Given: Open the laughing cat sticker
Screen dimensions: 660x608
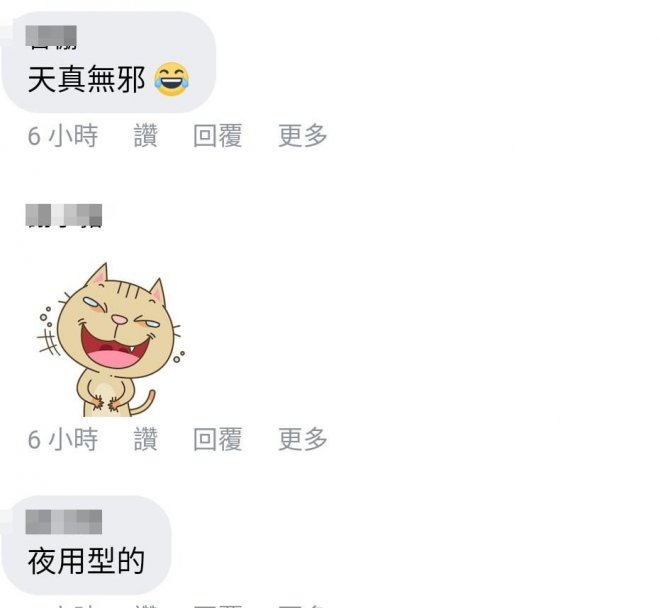Looking at the screenshot, I should (110, 340).
